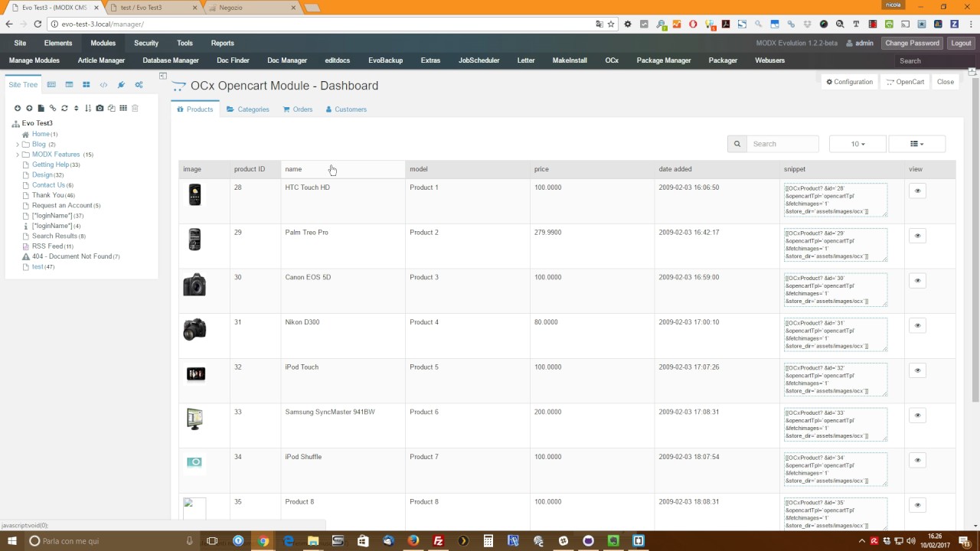Switch to the Categories tab
The height and width of the screenshot is (551, 980).
point(248,109)
